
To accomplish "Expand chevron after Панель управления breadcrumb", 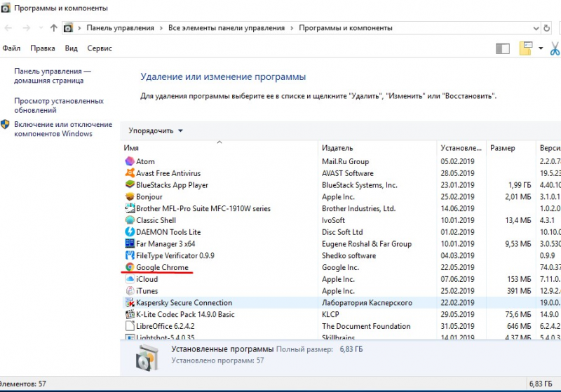I will tap(161, 28).
